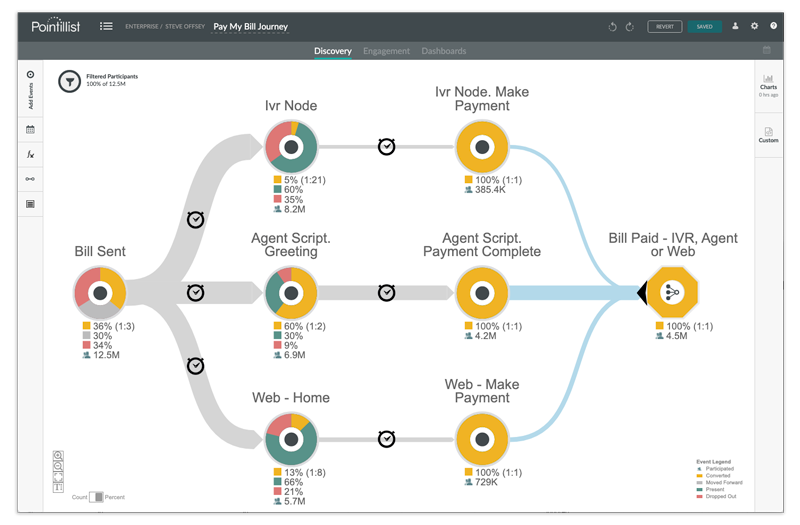Viewport: 800px width, 525px height.
Task: Click clock between Bill Sent and Agent Greeting
Action: point(195,292)
